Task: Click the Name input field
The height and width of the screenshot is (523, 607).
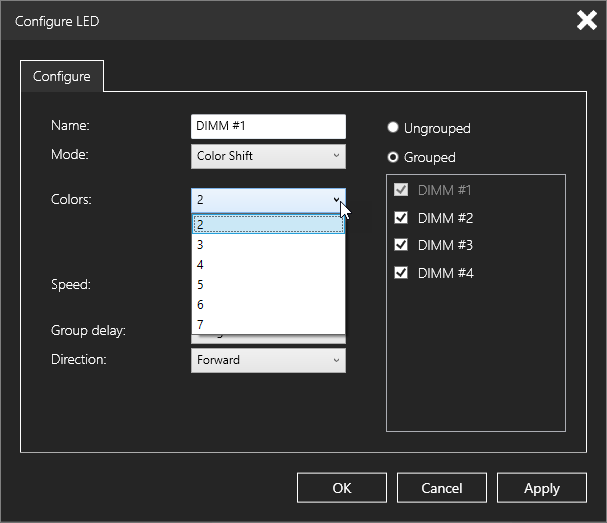Action: coord(267,126)
